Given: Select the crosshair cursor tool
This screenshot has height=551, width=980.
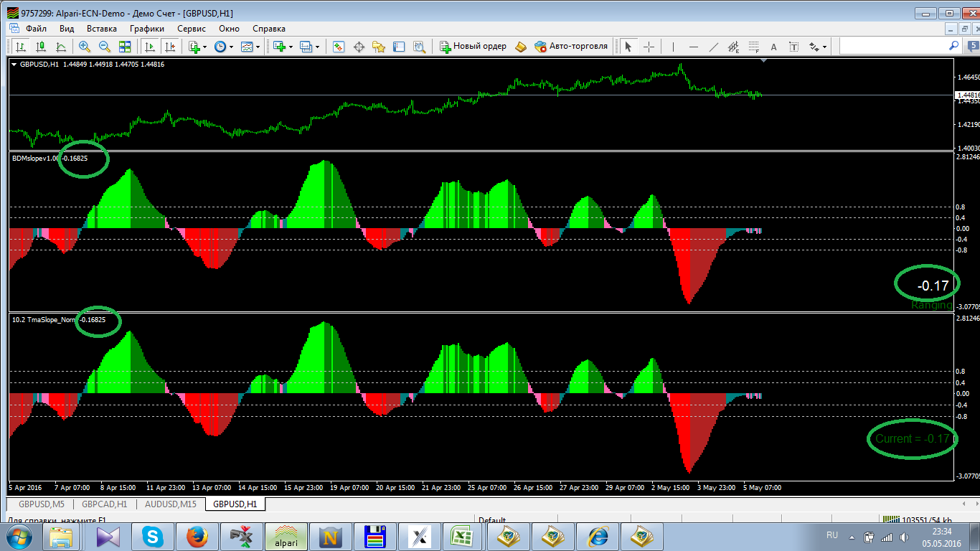Looking at the screenshot, I should (649, 47).
